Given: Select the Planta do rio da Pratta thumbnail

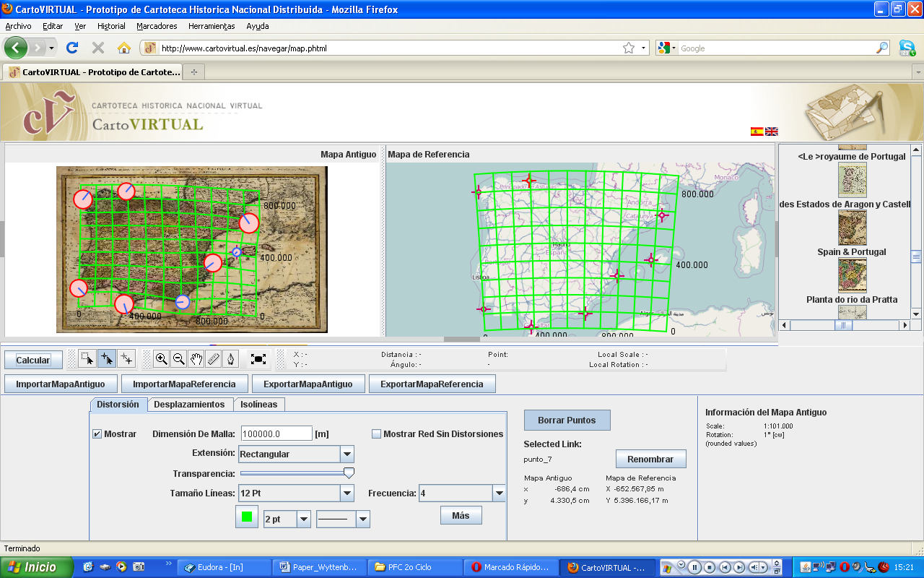Looking at the screenshot, I should (852, 312).
